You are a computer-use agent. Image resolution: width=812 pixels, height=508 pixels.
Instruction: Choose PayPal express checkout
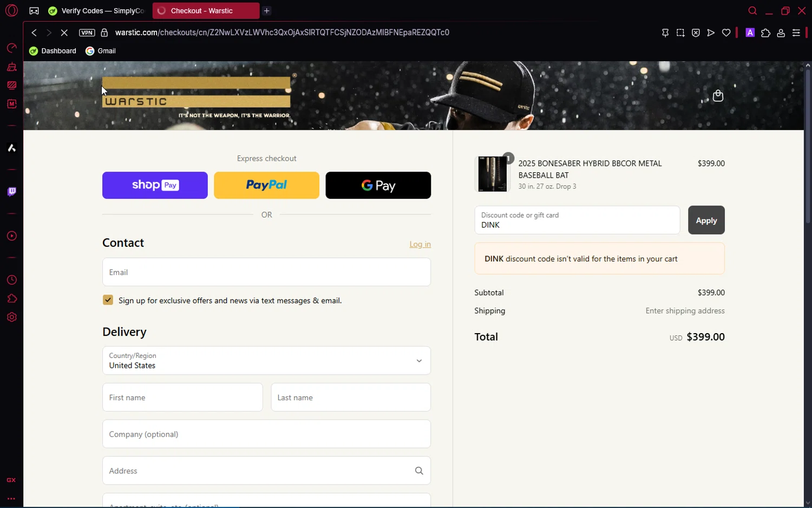(266, 185)
